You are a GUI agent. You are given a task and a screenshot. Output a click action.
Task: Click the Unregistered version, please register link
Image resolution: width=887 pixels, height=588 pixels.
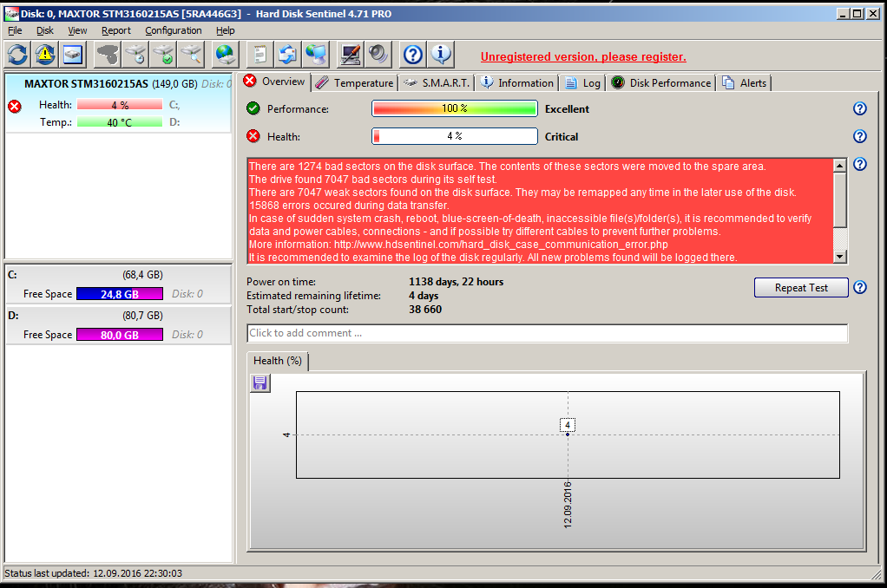[x=583, y=56]
